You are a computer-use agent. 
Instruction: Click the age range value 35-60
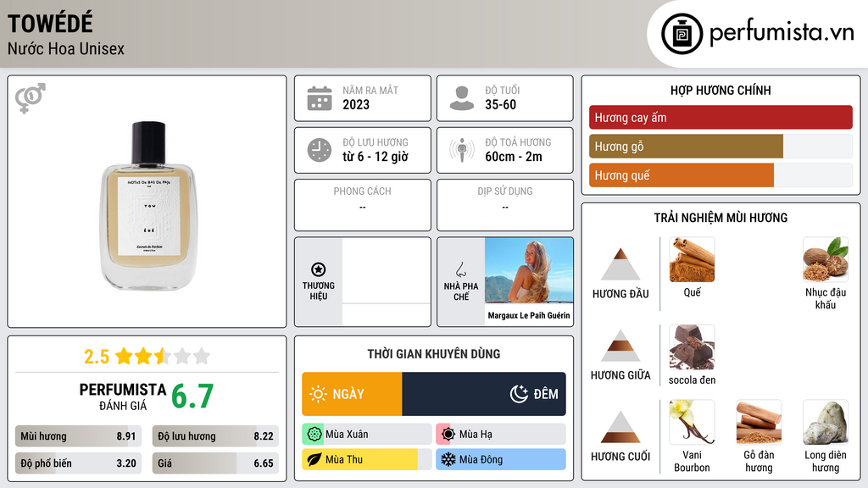(500, 105)
